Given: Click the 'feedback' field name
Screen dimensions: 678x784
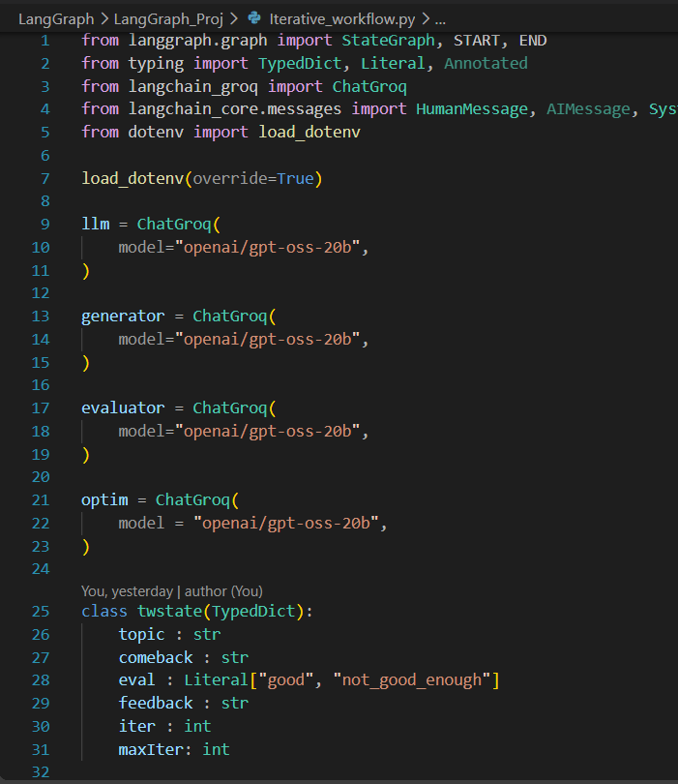Looking at the screenshot, I should pos(156,704).
